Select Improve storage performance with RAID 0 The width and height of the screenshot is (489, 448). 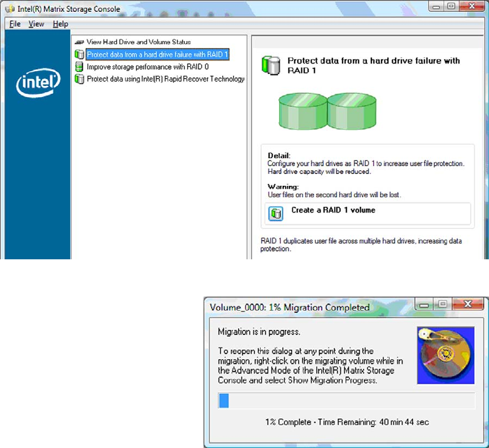click(148, 67)
